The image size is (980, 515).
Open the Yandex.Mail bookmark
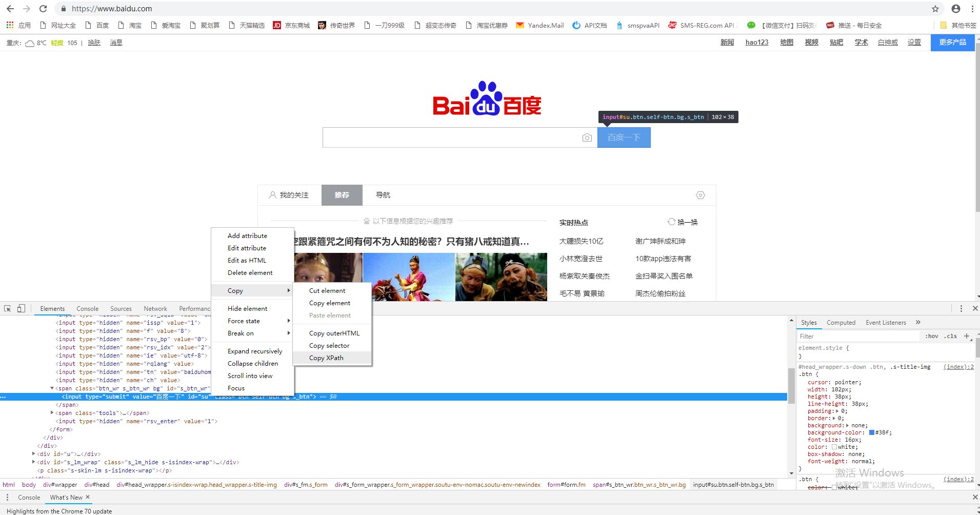(x=540, y=25)
